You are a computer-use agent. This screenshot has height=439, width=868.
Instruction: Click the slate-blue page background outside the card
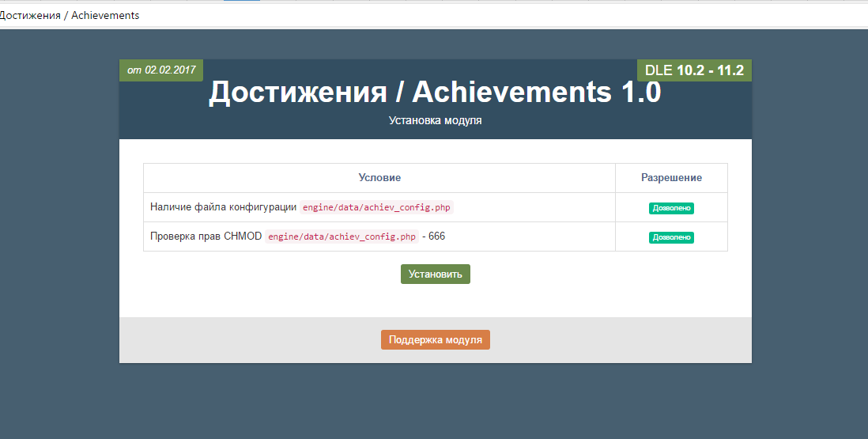click(55, 237)
